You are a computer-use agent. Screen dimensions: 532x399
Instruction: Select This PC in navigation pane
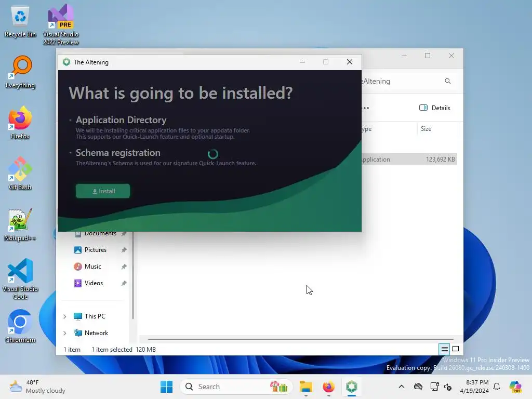click(x=95, y=316)
